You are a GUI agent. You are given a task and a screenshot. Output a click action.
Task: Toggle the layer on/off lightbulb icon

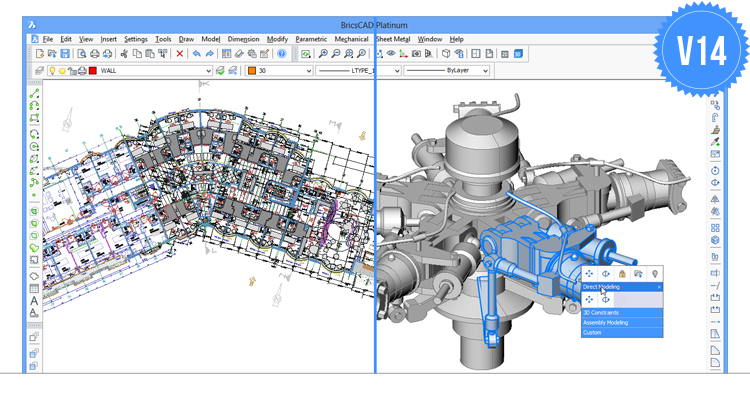pos(53,71)
